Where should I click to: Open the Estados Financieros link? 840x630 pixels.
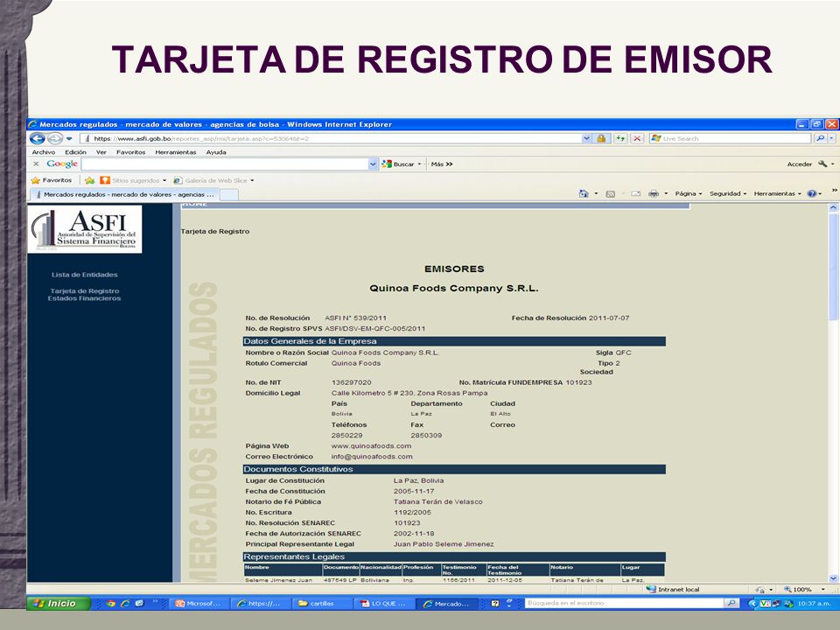click(x=84, y=298)
